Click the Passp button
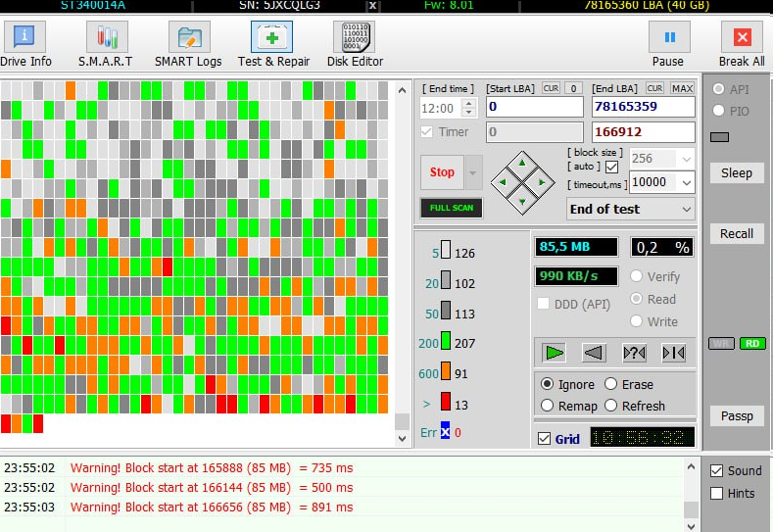 coord(737,416)
